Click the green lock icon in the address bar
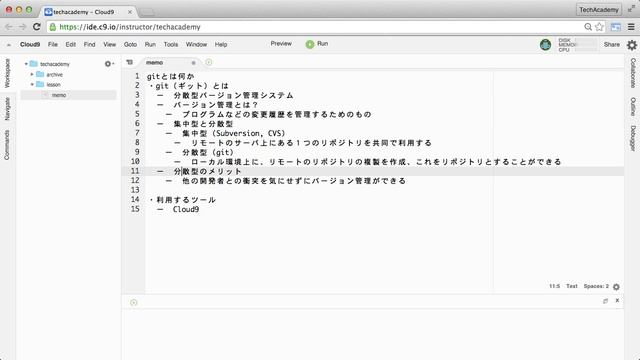The height and width of the screenshot is (360, 640). [x=53, y=27]
